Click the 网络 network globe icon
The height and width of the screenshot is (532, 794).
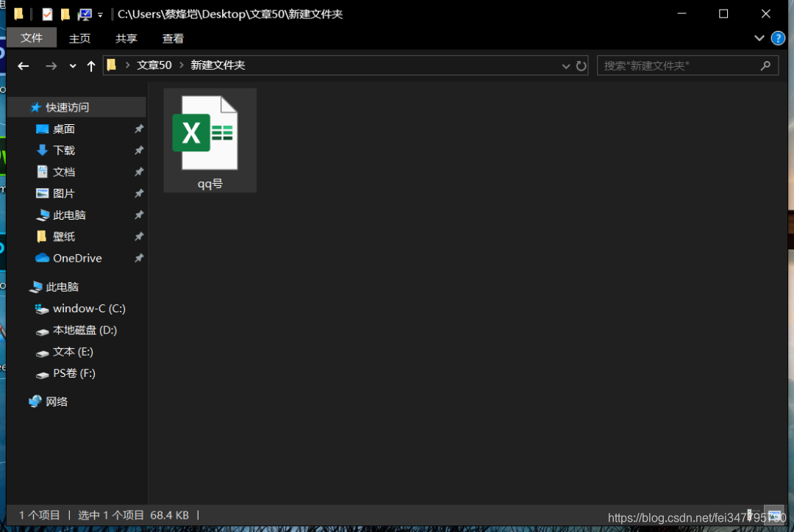tap(35, 401)
